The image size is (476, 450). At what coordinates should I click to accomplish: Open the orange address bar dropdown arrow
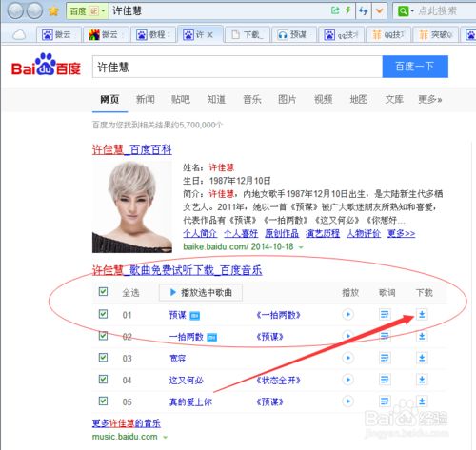379,11
